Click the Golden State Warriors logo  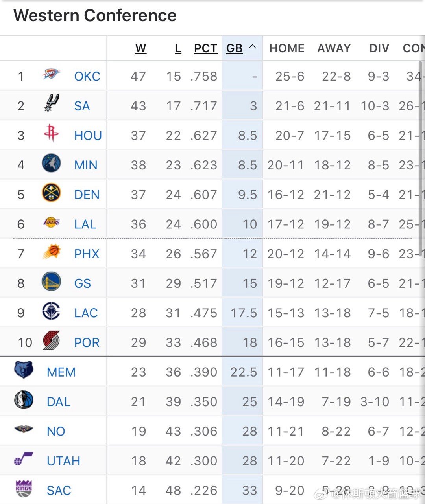click(51, 281)
